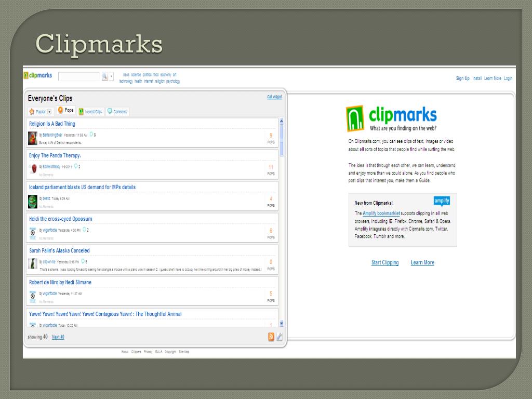Open 'Religion Is A Bad Thing' clip
Screen dimensions: 532x399
[52, 124]
